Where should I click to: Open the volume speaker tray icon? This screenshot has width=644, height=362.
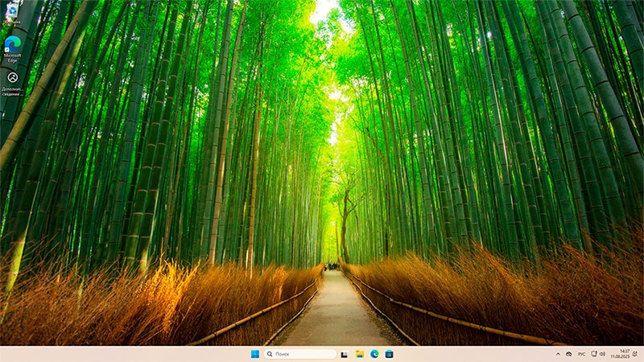[x=602, y=354]
